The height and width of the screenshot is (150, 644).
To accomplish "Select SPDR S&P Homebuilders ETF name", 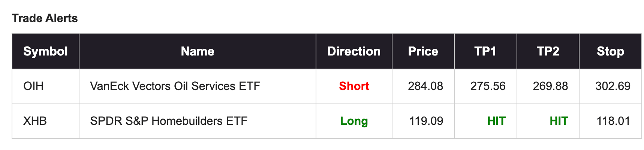I will pos(169,121).
